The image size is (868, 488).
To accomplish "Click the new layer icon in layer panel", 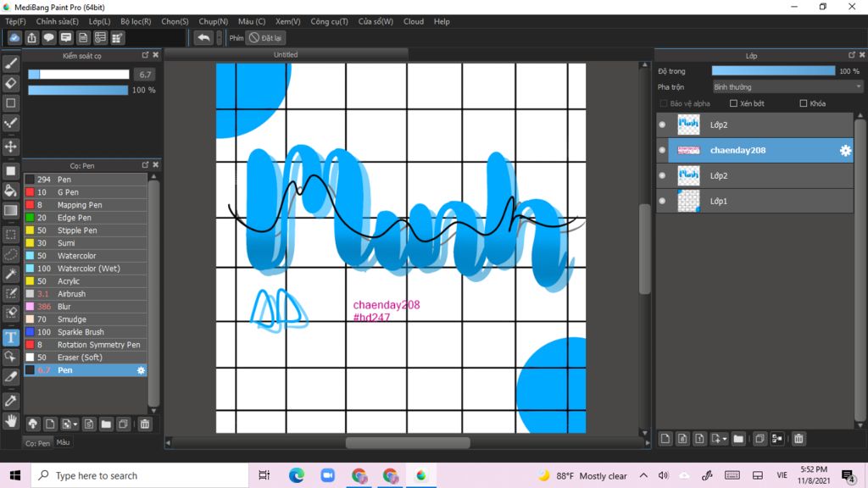I will pyautogui.click(x=665, y=439).
